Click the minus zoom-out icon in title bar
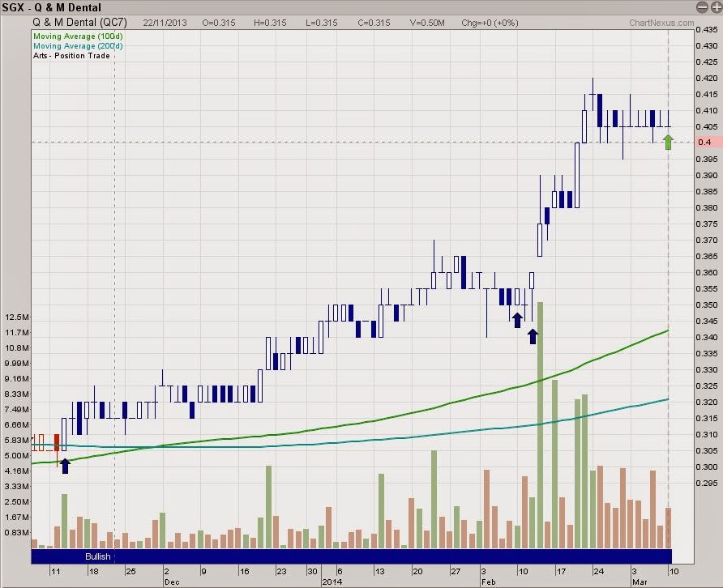Screen dimensions: 723x588 (702, 7)
